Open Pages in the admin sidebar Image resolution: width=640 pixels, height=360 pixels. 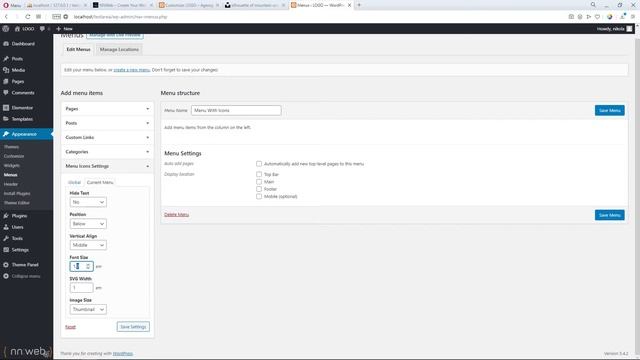point(18,82)
